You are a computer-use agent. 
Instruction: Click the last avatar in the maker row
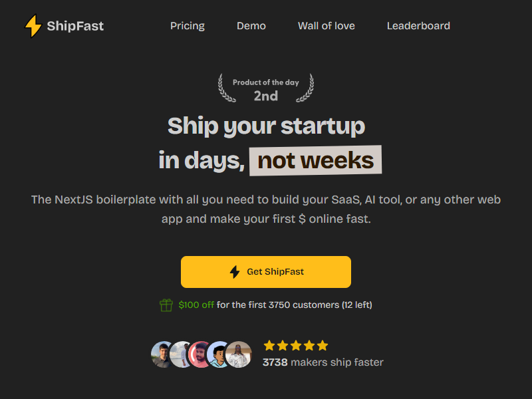pos(239,354)
